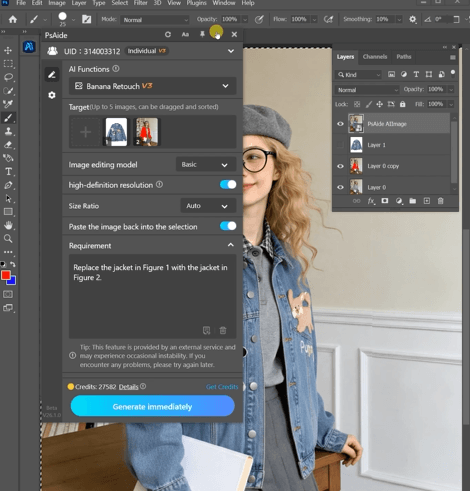Open the Size Ratio Auto dropdown
Viewport: 470px width, 491px height.
pyautogui.click(x=208, y=206)
